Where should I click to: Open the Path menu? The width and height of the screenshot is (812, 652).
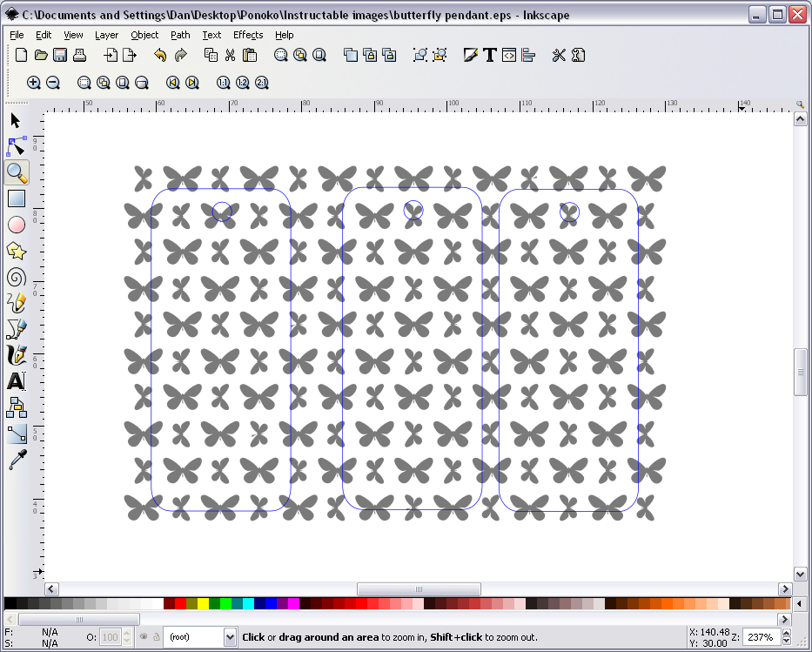[x=179, y=35]
